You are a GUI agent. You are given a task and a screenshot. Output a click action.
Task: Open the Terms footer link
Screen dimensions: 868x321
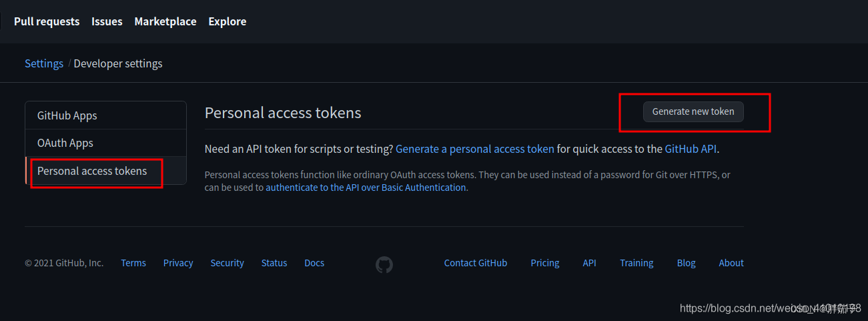133,263
